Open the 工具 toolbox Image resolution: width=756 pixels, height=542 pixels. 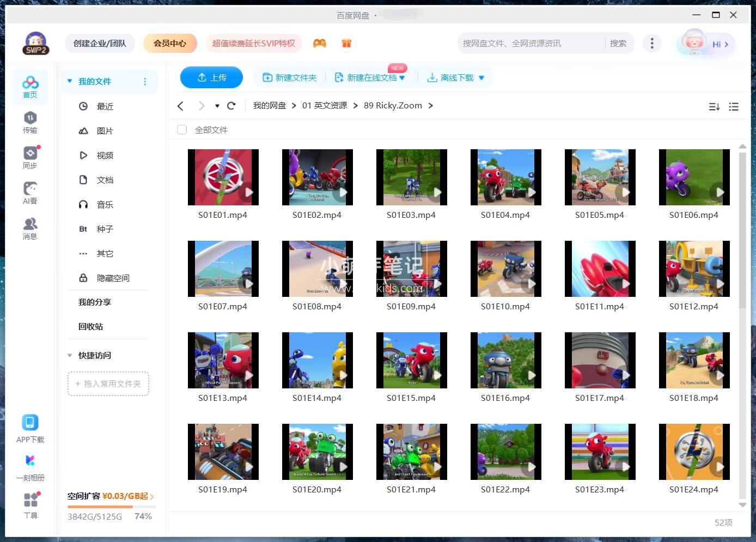[x=30, y=506]
